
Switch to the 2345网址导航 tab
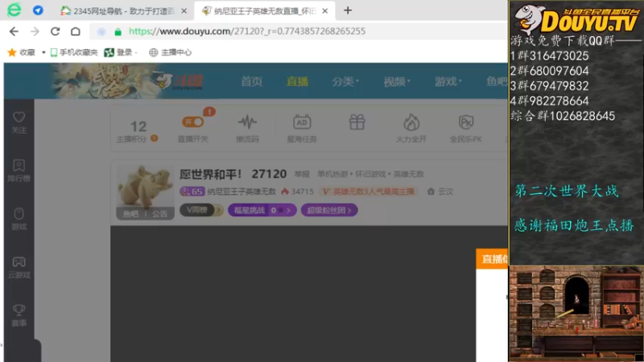pyautogui.click(x=124, y=11)
